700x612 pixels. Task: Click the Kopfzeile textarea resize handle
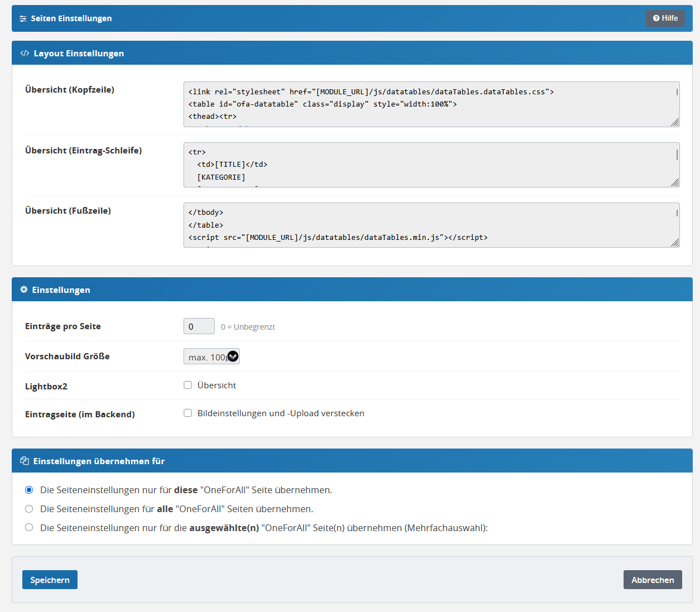(675, 122)
